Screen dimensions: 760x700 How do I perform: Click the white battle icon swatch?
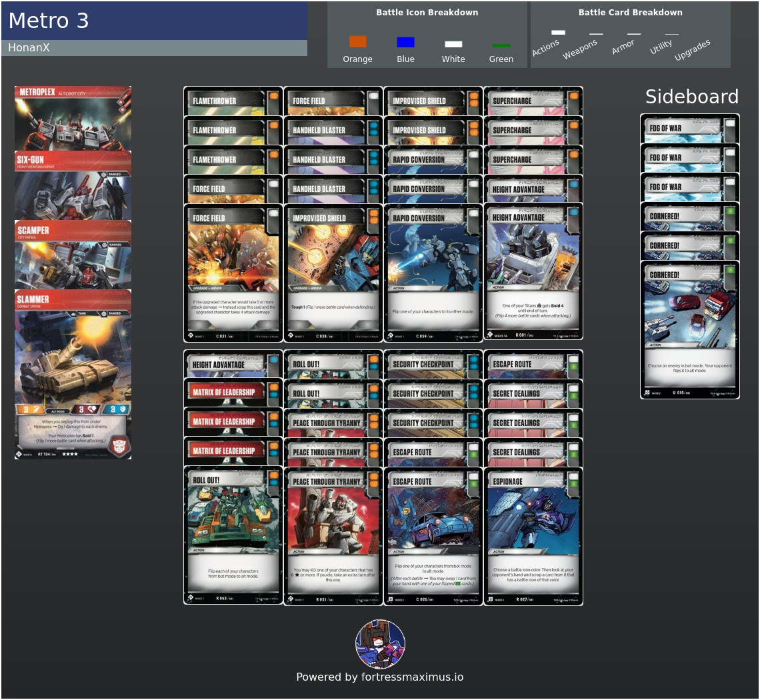coord(453,44)
